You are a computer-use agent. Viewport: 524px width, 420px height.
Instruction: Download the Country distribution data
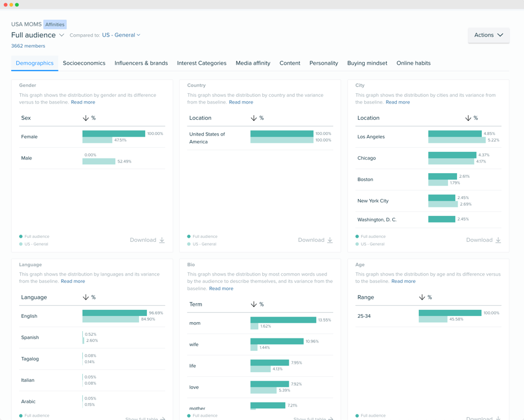coord(315,240)
